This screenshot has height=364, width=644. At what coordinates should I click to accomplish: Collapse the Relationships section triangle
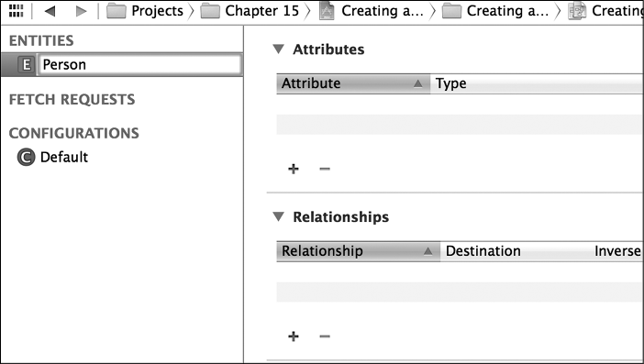279,216
